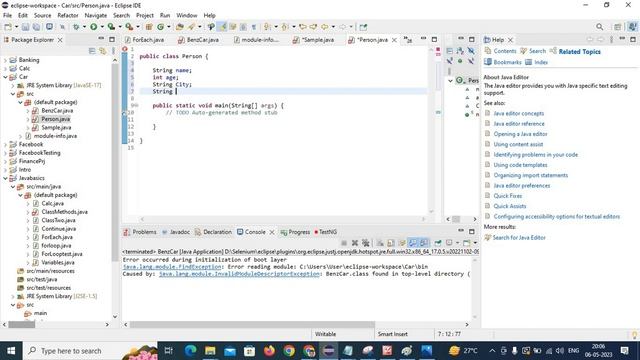Viewport: 640px width, 360px height.
Task: Click the Package Explorer vertical scrollbar
Action: [115, 163]
